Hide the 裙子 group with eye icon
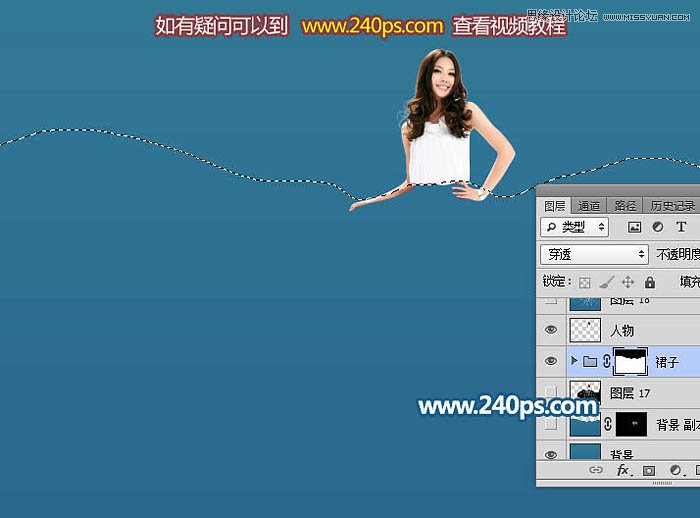700x518 pixels. pos(551,361)
